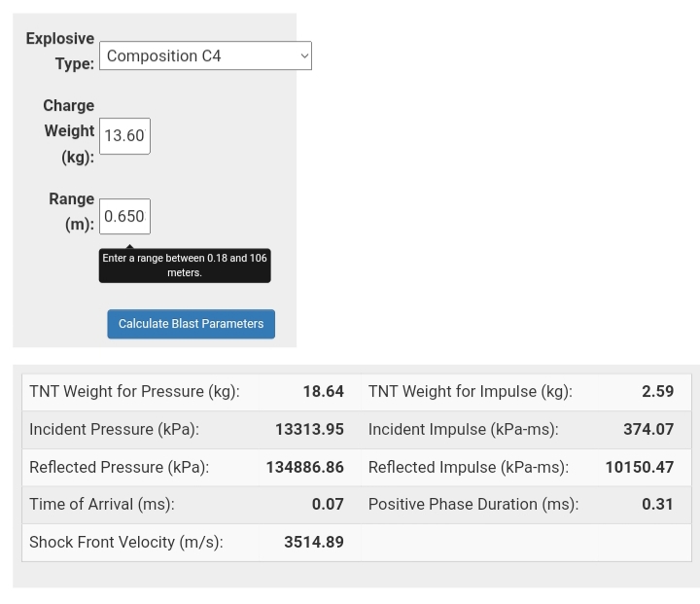The height and width of the screenshot is (604, 700).
Task: Click the range limits tooltip message
Action: point(185,266)
